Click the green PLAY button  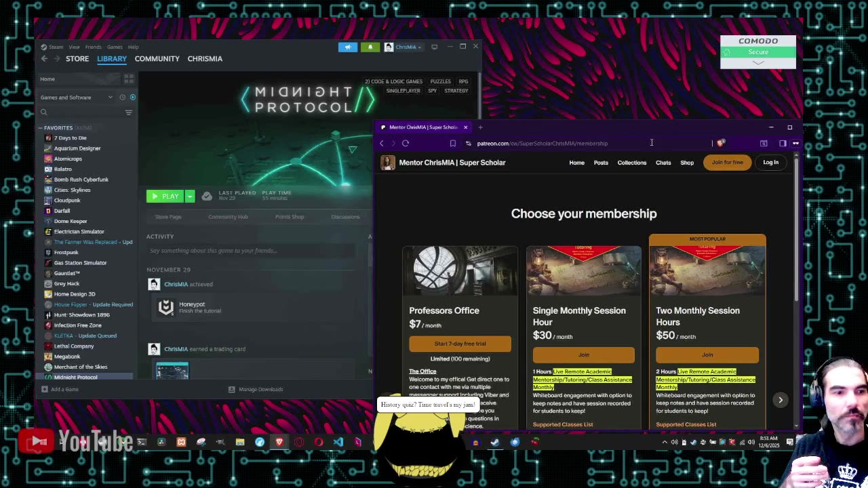point(165,197)
